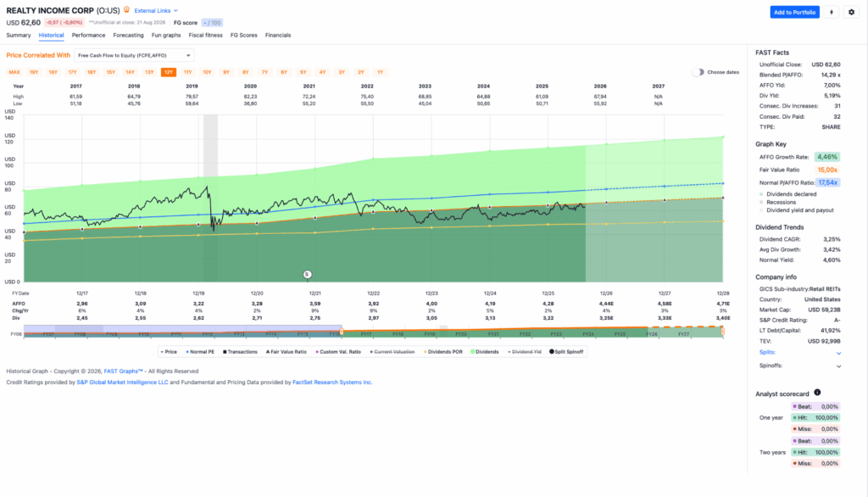Open FAST Graphs copyright link

pos(123,371)
